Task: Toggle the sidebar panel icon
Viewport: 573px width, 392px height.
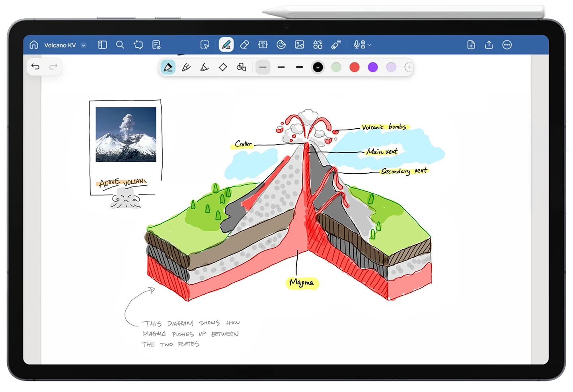Action: coord(102,45)
